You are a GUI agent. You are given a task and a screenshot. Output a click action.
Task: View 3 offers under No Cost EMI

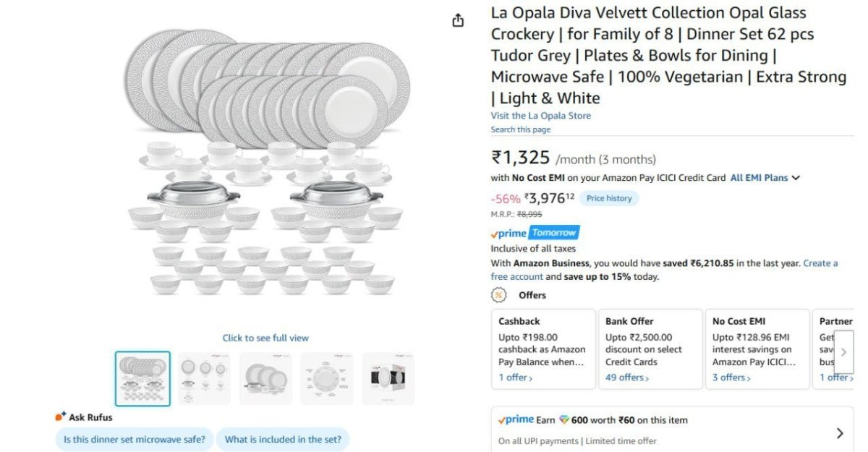click(x=730, y=378)
